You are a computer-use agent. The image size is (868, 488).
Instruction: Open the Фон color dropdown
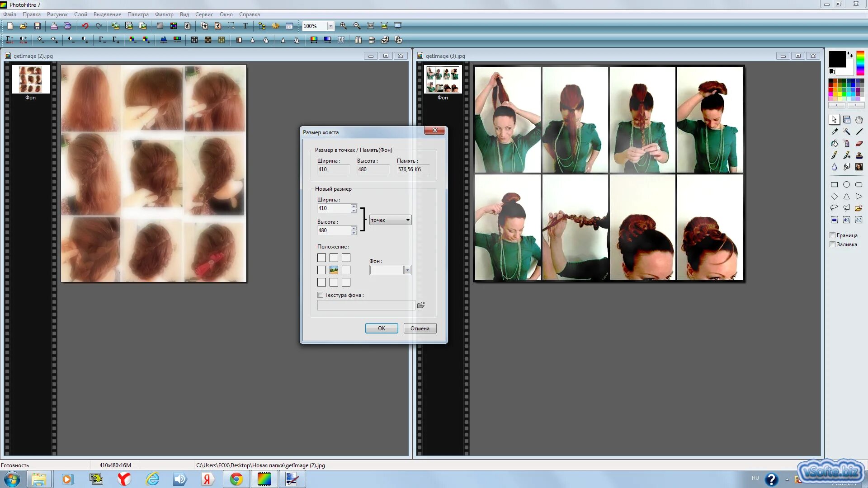407,270
